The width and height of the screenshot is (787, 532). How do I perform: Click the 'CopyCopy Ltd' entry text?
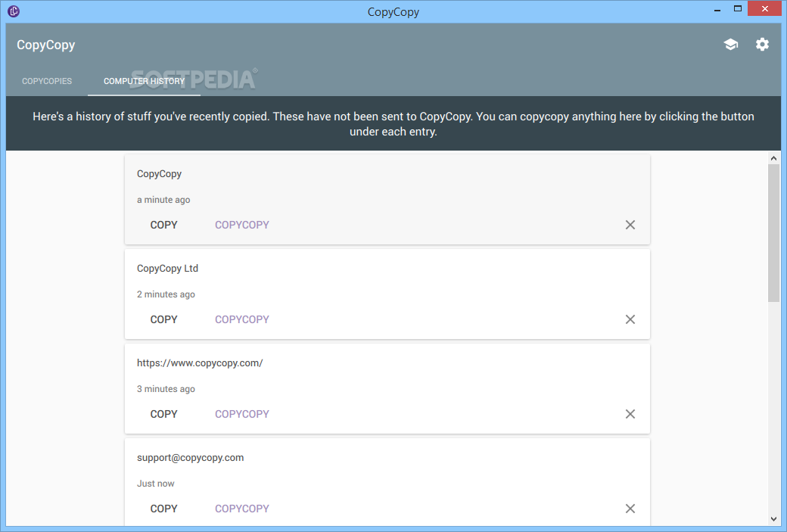168,269
